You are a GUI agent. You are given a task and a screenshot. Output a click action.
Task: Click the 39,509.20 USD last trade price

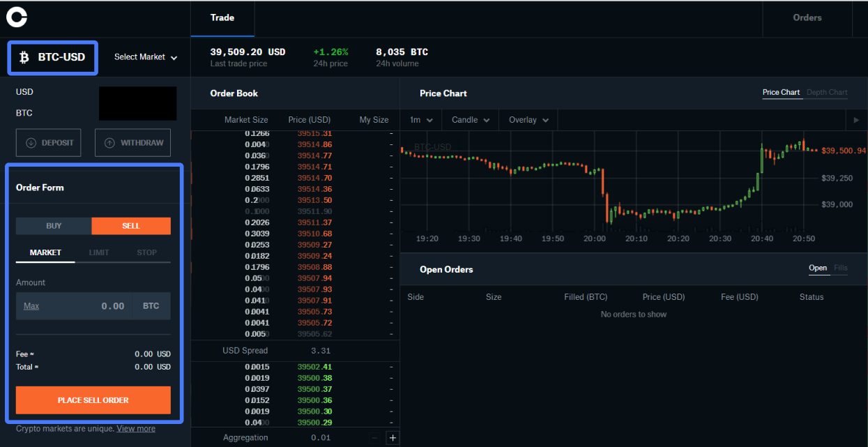[x=248, y=52]
